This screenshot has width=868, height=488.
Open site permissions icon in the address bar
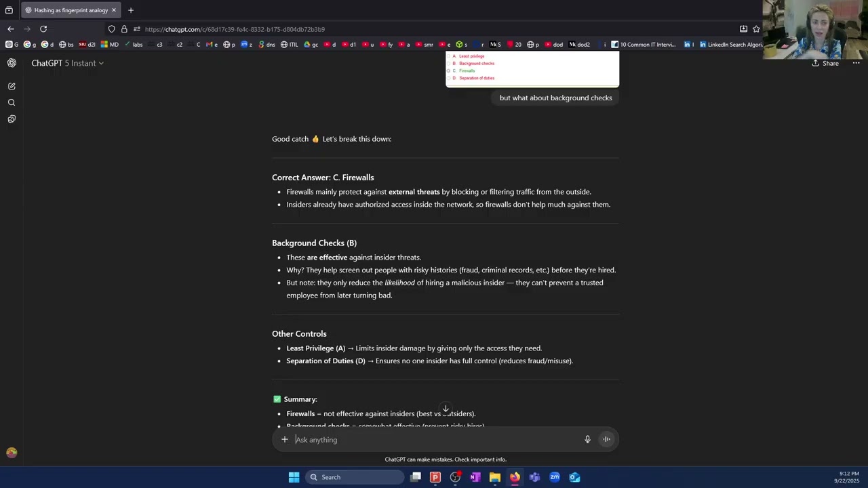click(137, 29)
